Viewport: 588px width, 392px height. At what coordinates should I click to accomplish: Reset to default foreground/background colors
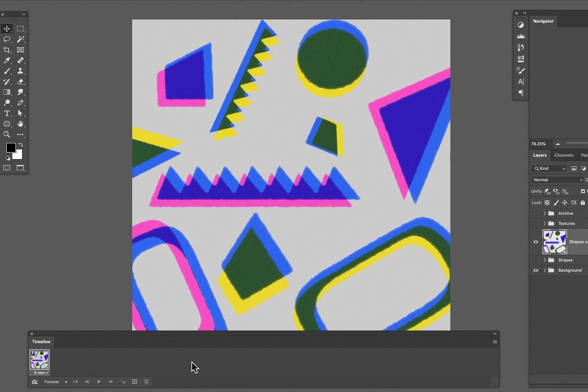[7, 158]
